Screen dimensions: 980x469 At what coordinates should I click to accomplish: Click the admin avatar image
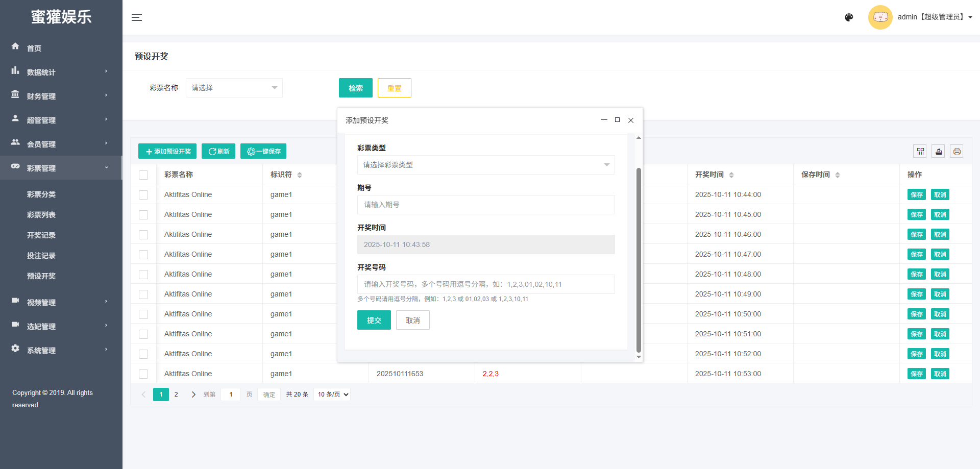click(880, 17)
